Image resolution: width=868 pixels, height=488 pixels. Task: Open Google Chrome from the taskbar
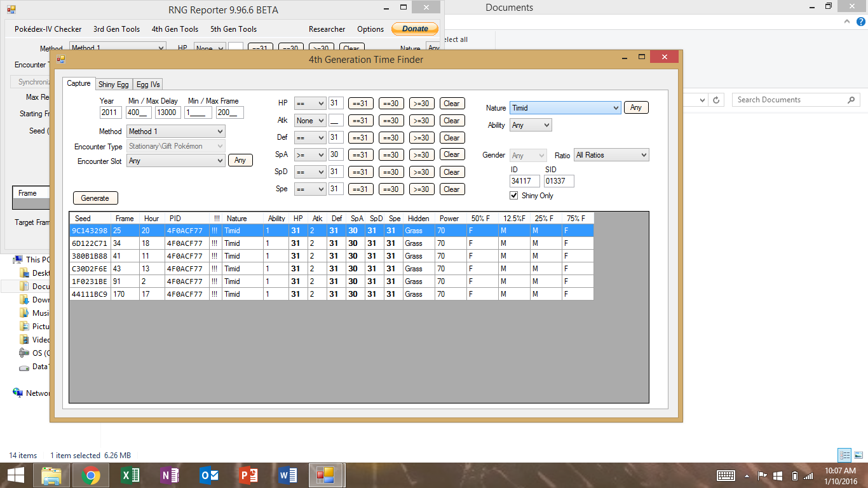point(90,475)
